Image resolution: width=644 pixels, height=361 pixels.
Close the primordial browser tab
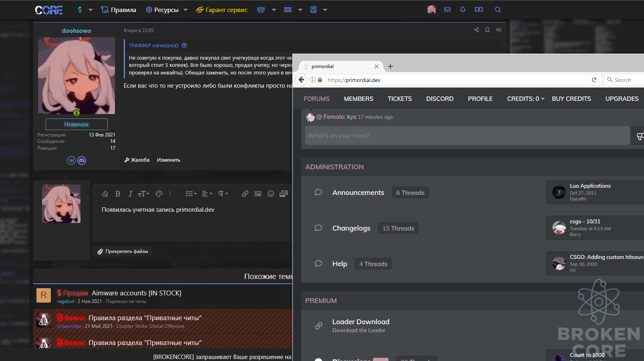[376, 66]
